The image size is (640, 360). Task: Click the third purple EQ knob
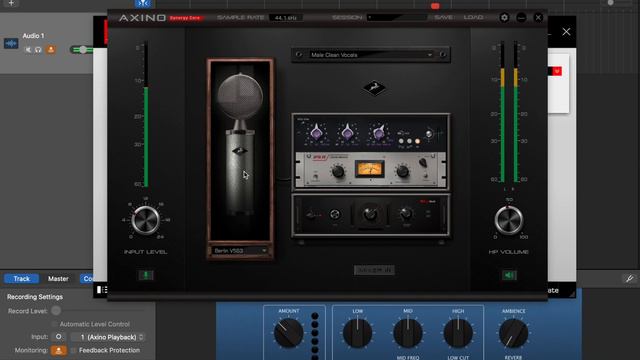379,133
